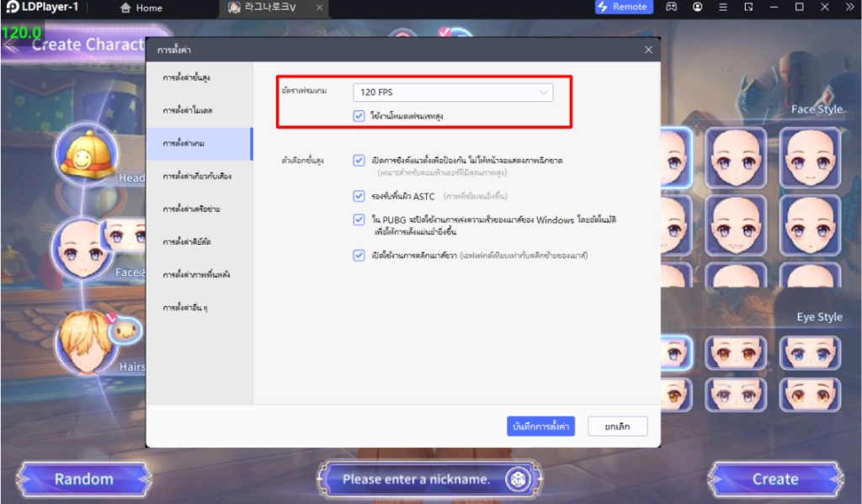Close the settings dialog with the X
Screen dimensions: 862x504
click(x=649, y=50)
